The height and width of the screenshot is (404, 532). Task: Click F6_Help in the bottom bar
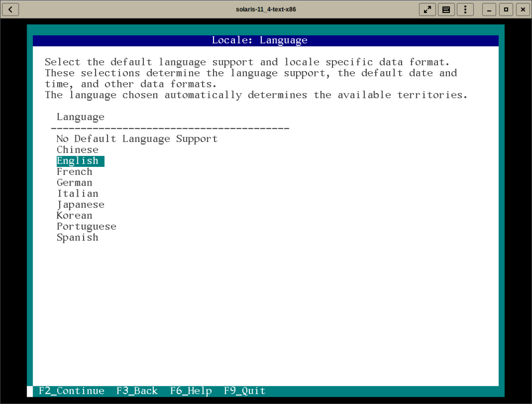coord(191,391)
